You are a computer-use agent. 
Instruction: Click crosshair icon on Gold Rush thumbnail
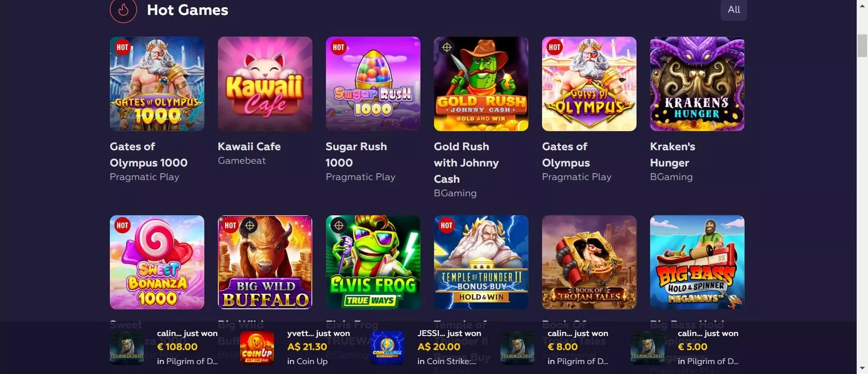(x=447, y=47)
